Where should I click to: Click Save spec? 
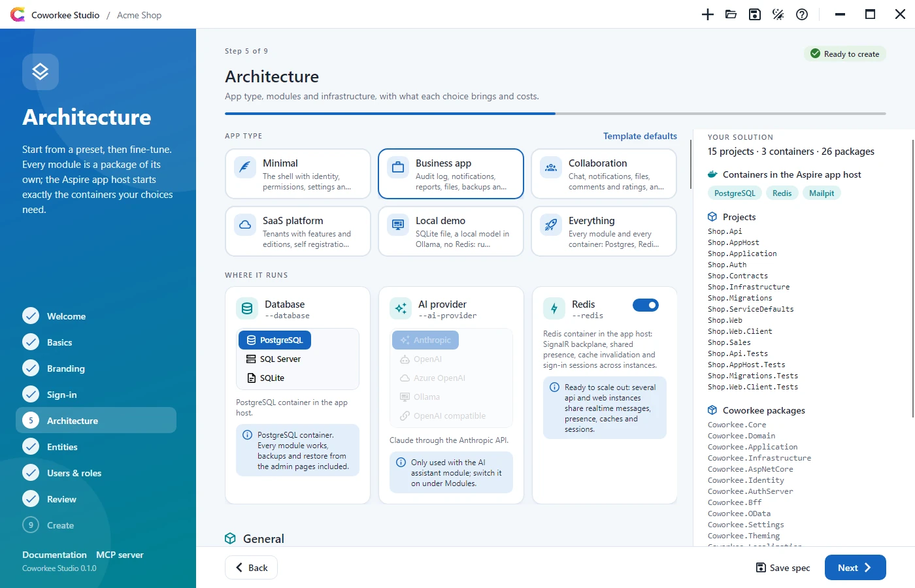783,568
